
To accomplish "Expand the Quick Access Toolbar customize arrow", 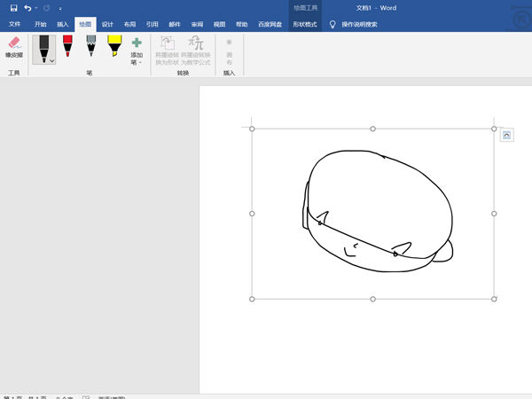I will (60, 9).
